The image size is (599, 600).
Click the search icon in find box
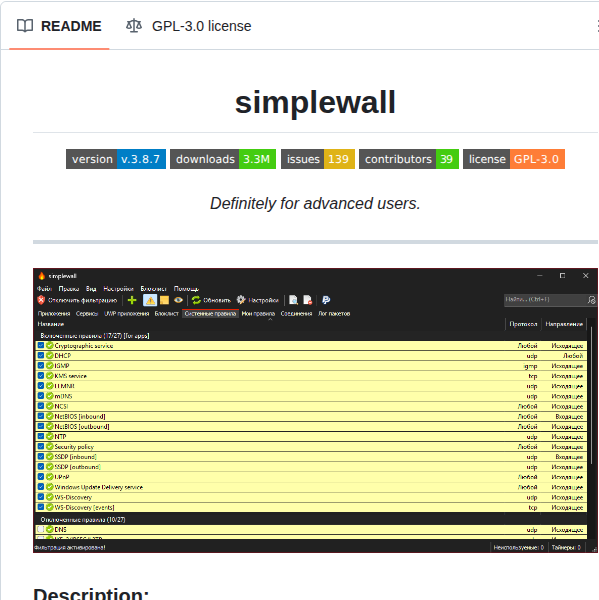[592, 300]
